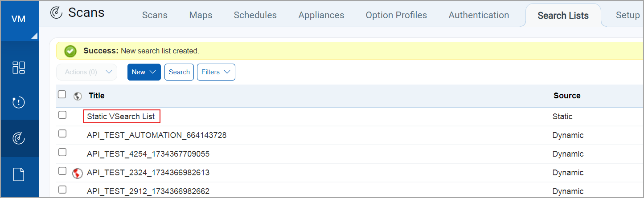Select the Scans radar sidebar icon
The height and width of the screenshot is (198, 644).
pos(19,138)
